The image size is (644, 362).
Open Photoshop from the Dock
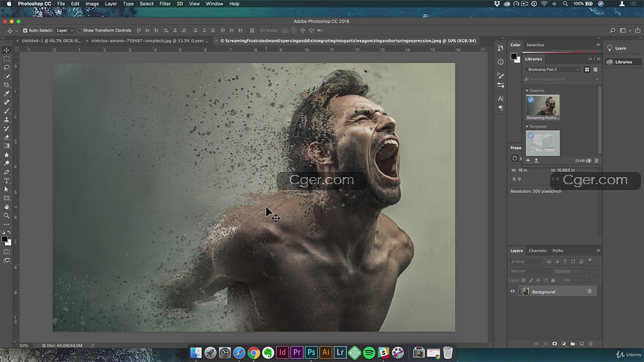point(311,352)
